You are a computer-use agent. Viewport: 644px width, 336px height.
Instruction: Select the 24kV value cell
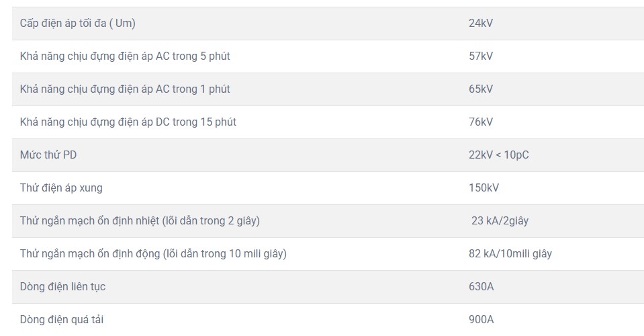pos(481,24)
